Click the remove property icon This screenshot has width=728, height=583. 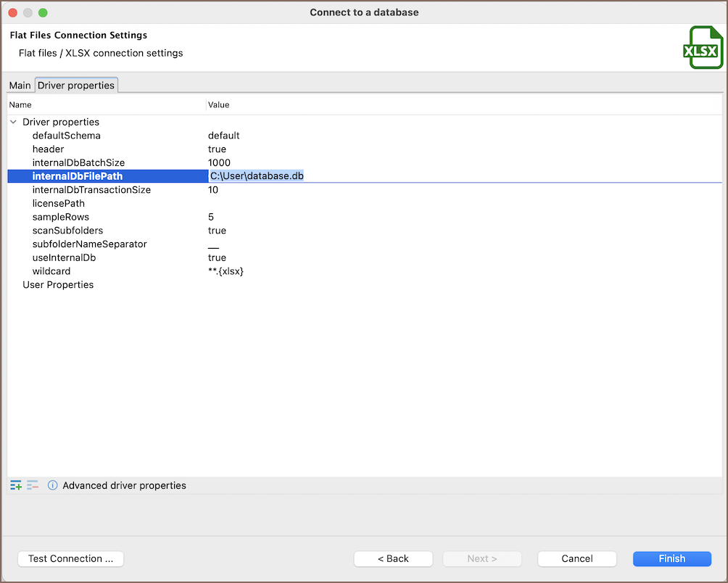click(x=33, y=485)
